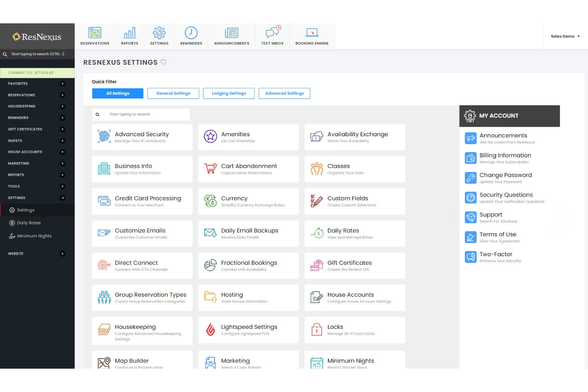Switch filter to Lodging Settings

(x=229, y=93)
